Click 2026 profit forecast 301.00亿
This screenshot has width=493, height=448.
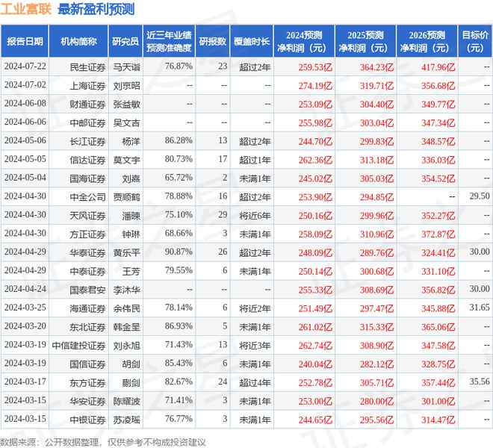tap(438, 401)
